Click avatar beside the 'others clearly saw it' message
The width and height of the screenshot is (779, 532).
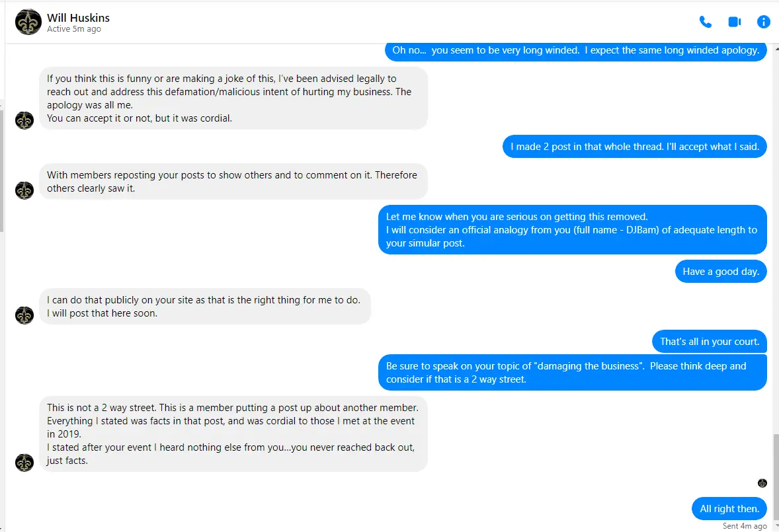[24, 190]
